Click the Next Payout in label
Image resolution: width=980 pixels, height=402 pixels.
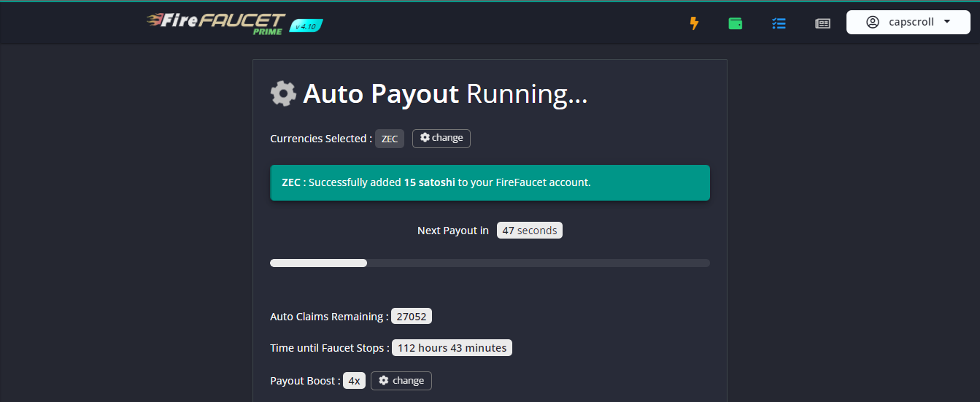453,231
